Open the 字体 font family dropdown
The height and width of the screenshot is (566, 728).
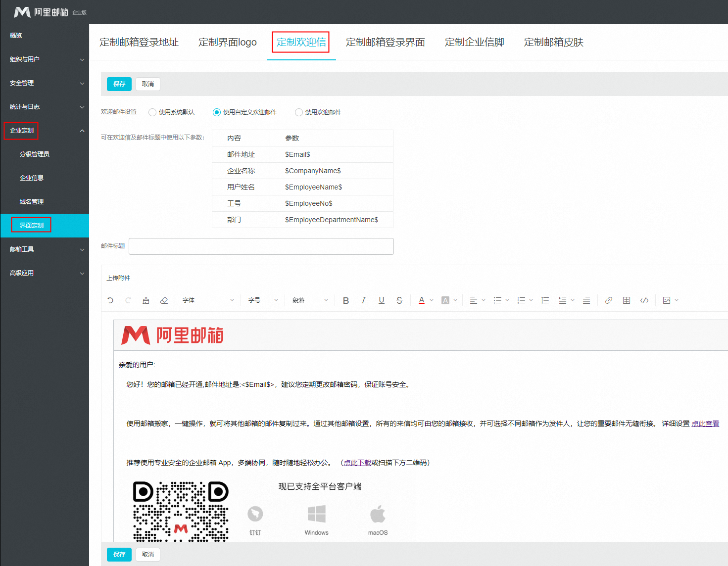(x=208, y=300)
